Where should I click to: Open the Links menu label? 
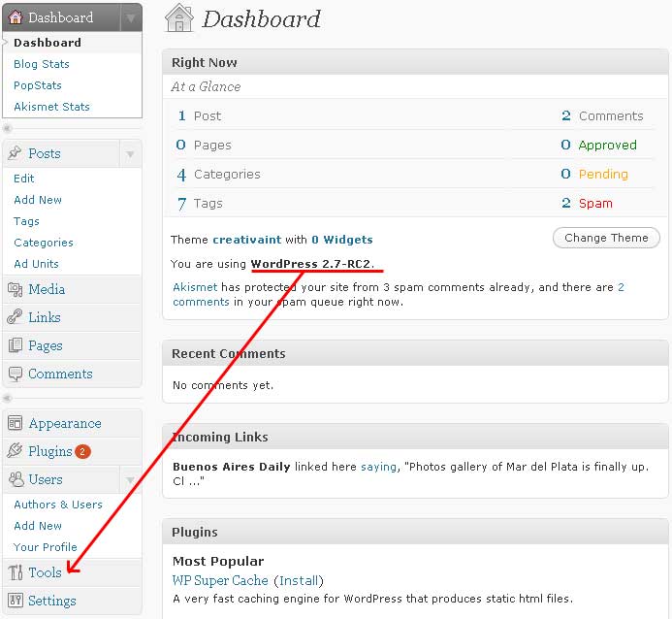point(45,317)
